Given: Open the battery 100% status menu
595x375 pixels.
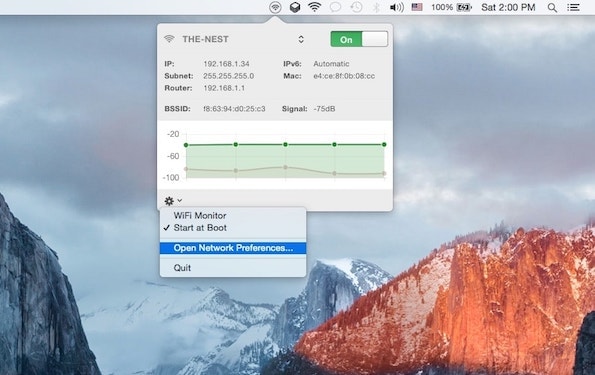Looking at the screenshot, I should 451,7.
